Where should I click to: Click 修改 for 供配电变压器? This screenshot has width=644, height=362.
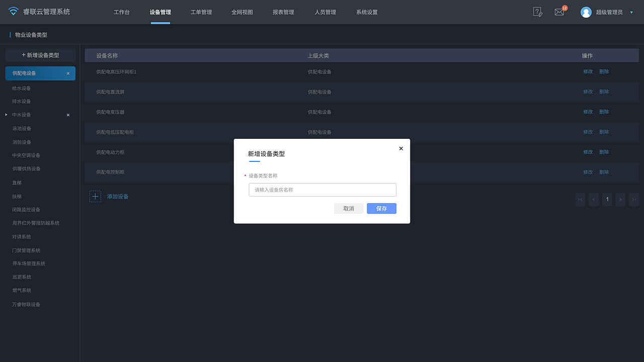(x=588, y=112)
